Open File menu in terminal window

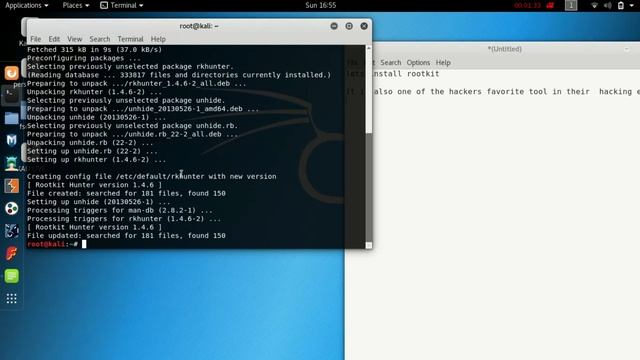36,39
